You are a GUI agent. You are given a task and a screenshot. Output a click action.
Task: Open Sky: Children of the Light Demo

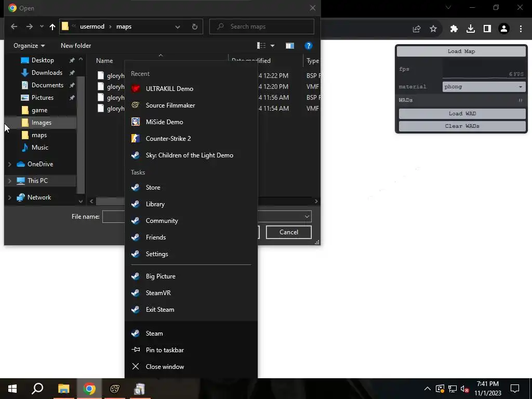pos(191,155)
